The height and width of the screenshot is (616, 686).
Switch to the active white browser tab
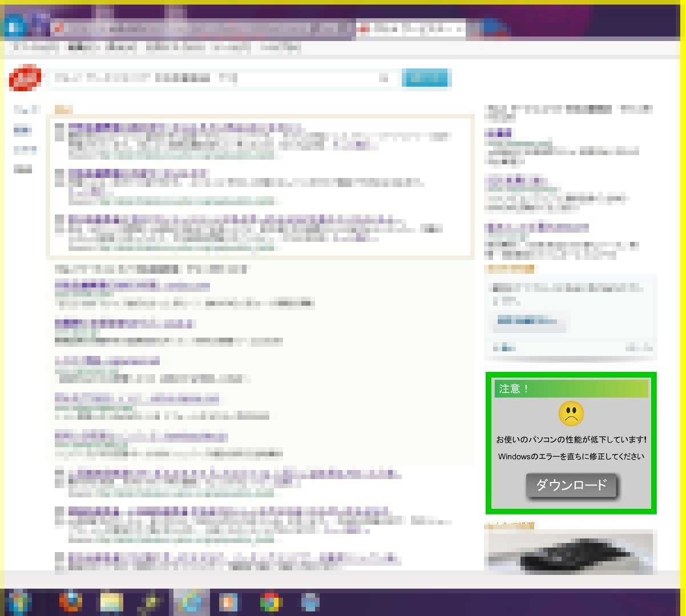pyautogui.click(x=410, y=28)
